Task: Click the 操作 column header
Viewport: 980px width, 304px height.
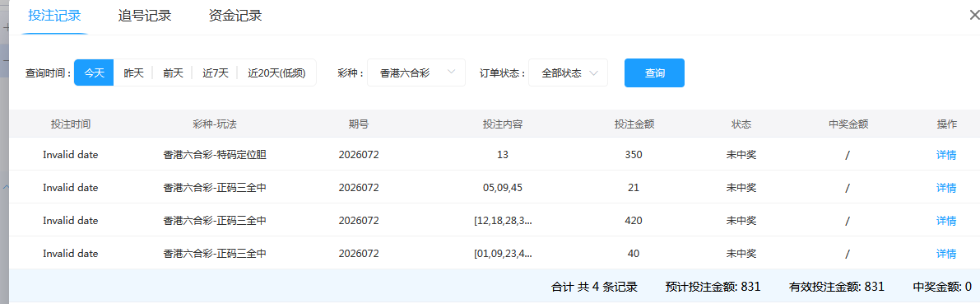Action: coord(946,124)
